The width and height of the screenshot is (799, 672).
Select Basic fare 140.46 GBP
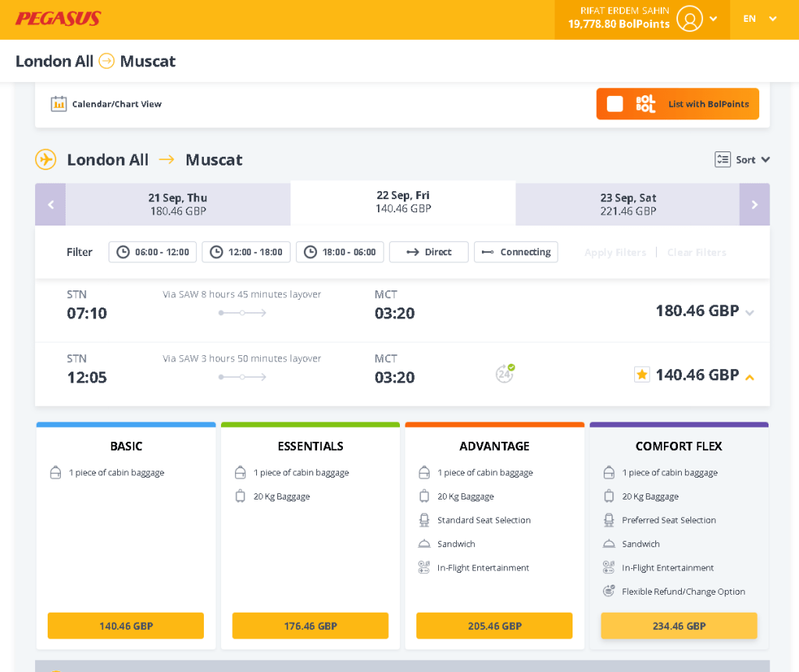[x=126, y=626]
